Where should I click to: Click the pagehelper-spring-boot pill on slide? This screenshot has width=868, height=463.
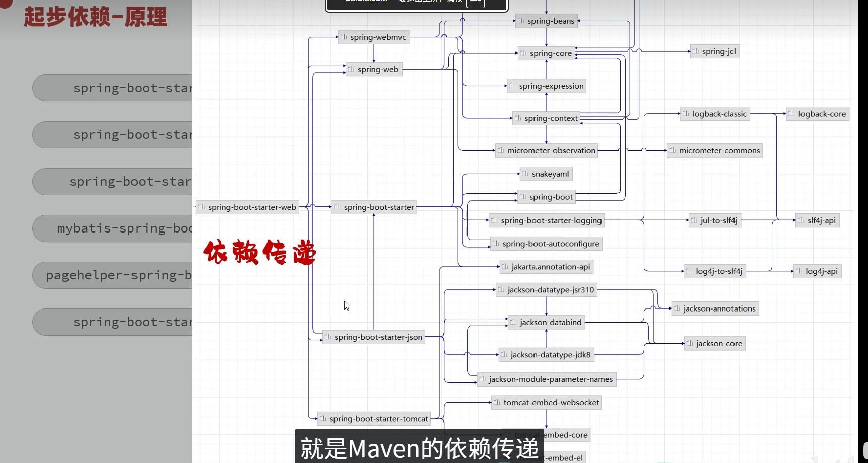tap(113, 275)
